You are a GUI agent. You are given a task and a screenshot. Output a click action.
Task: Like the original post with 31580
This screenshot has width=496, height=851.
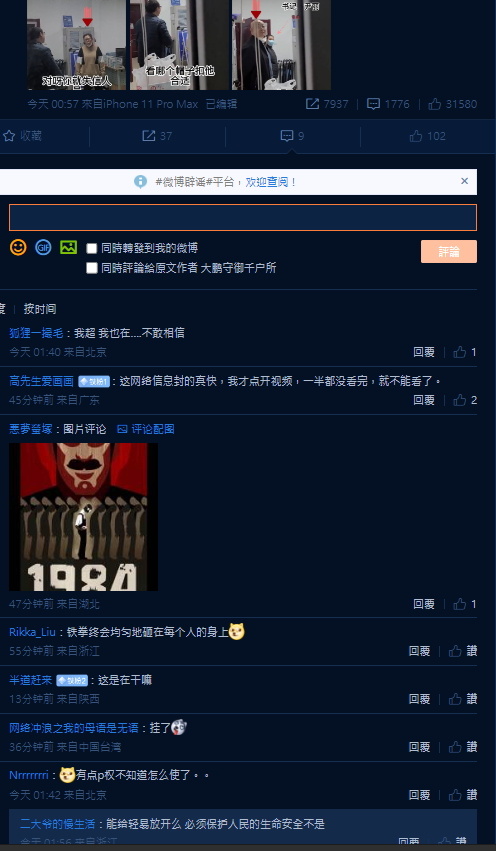[453, 104]
